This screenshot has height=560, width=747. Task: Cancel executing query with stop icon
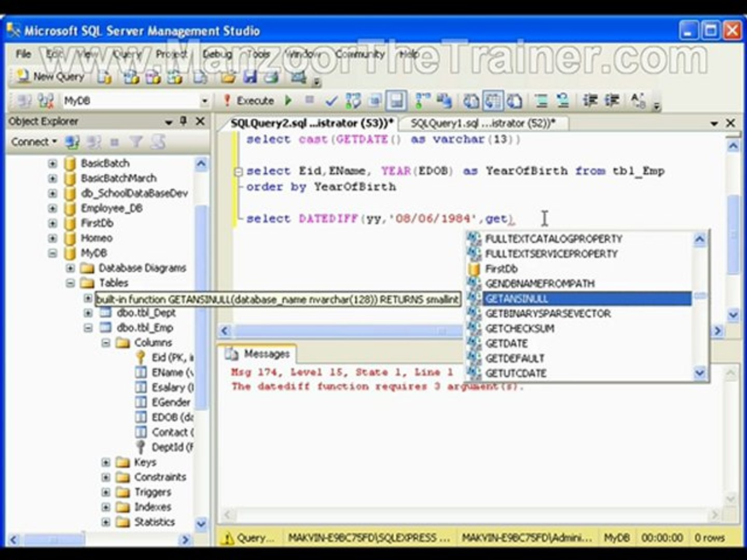pos(310,100)
